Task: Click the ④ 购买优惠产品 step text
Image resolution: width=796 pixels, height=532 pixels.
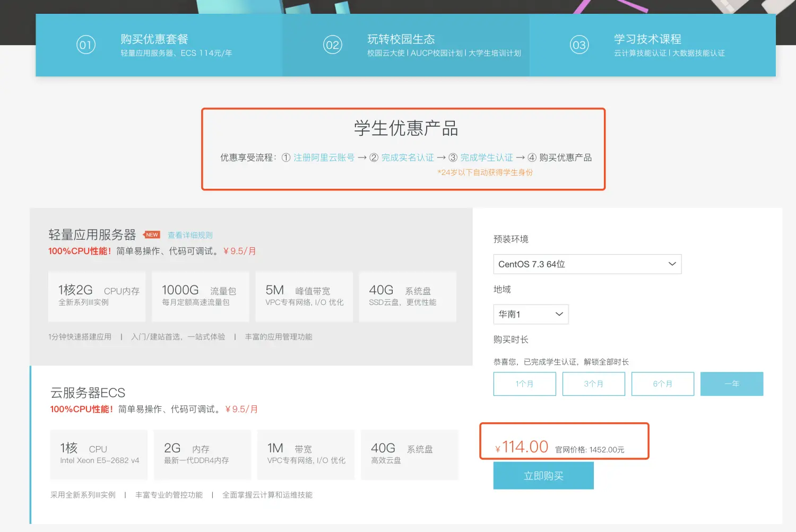Action: (559, 158)
